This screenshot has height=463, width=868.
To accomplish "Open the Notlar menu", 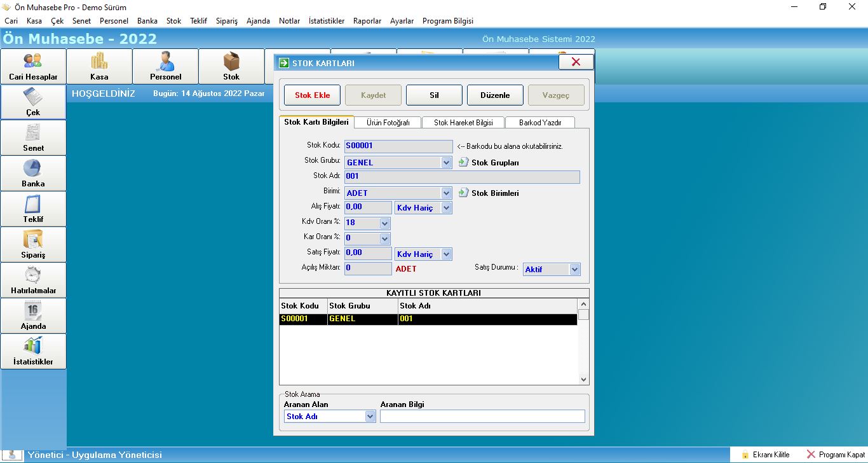I will [289, 21].
